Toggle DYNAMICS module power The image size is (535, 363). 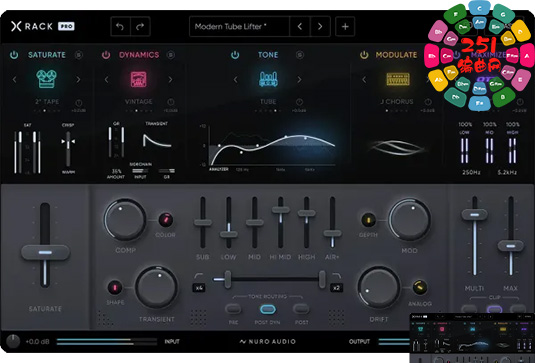(x=106, y=55)
